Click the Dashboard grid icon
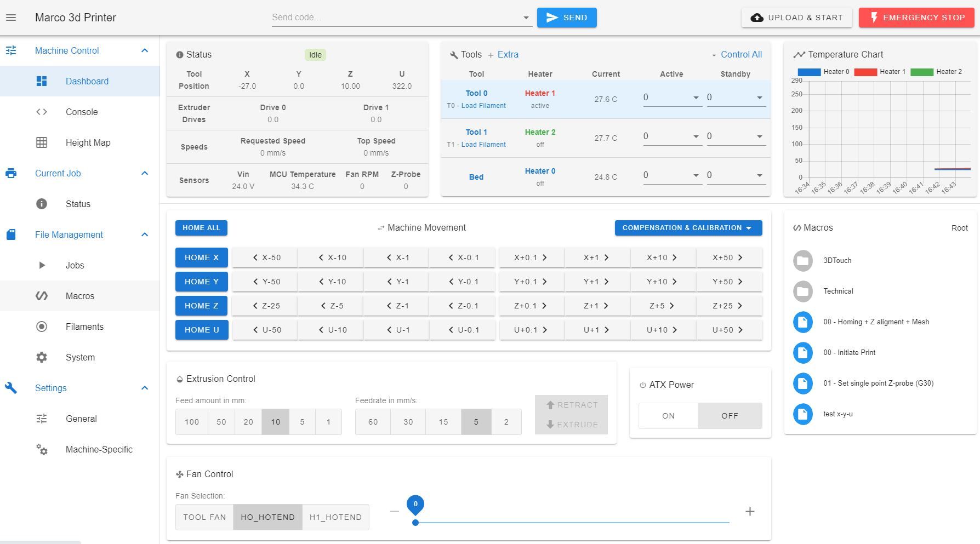The height and width of the screenshot is (544, 980). pyautogui.click(x=42, y=81)
